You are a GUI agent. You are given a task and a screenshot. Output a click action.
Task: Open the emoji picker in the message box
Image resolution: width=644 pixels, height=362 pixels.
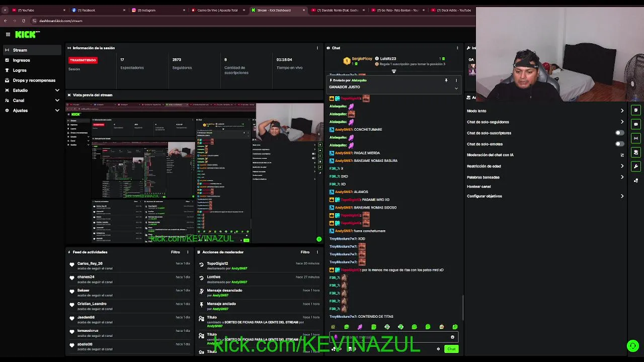click(452, 337)
